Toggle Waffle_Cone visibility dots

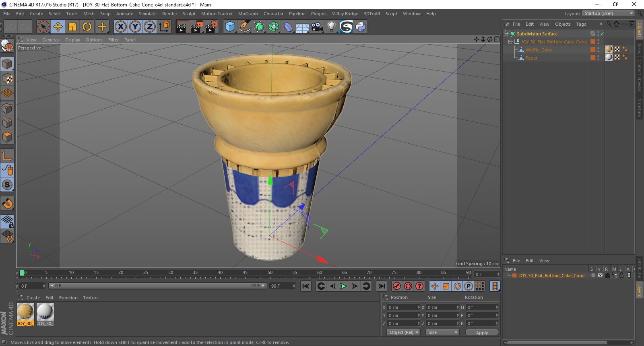coord(598,50)
